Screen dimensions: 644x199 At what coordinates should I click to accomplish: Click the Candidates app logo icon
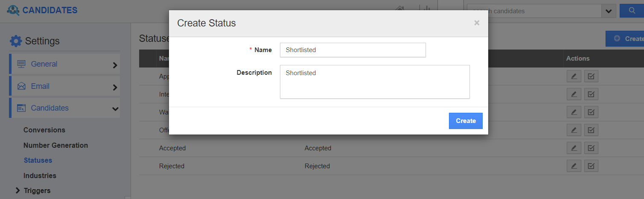pos(13,10)
